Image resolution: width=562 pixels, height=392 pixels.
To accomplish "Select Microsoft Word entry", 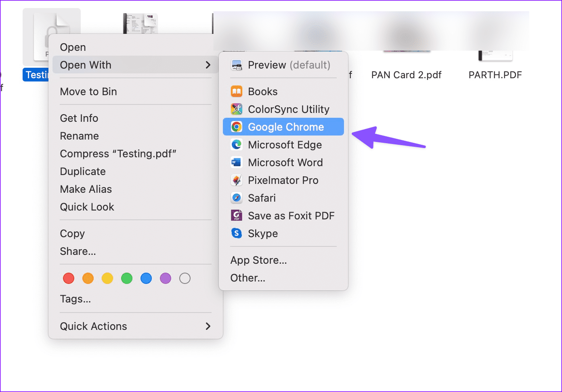I will coord(283,163).
